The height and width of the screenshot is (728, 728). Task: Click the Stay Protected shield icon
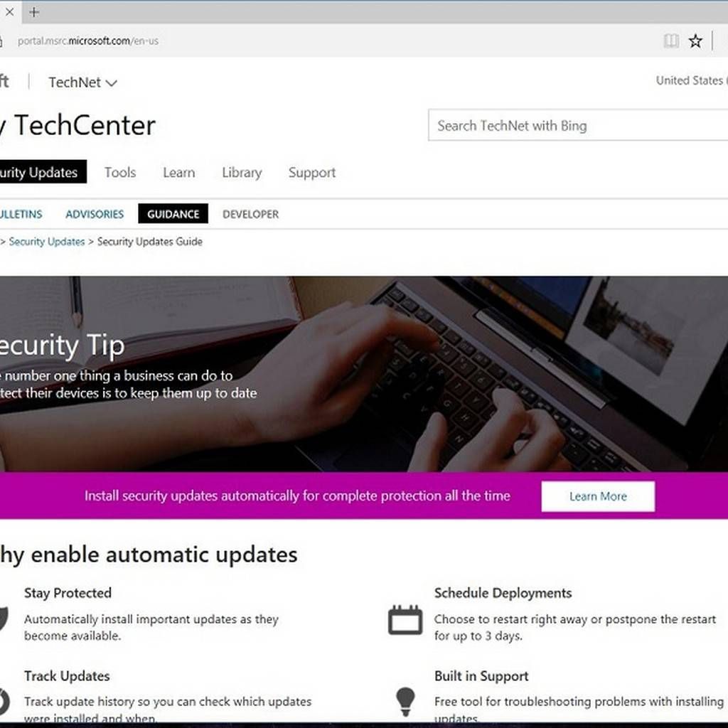[x=4, y=619]
